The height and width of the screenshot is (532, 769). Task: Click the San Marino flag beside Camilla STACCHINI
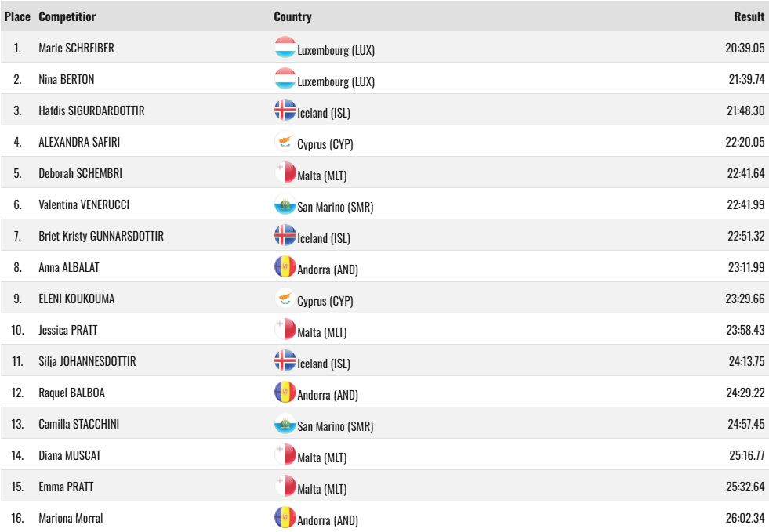click(285, 424)
